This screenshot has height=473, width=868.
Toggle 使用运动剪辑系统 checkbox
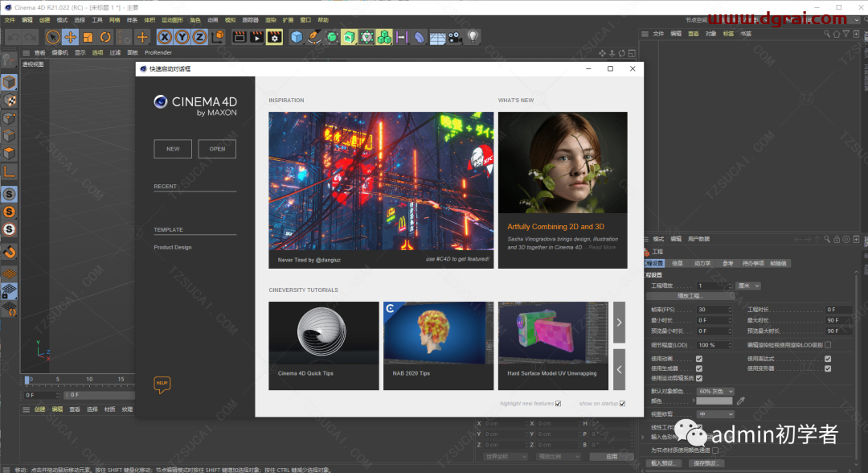coord(699,378)
